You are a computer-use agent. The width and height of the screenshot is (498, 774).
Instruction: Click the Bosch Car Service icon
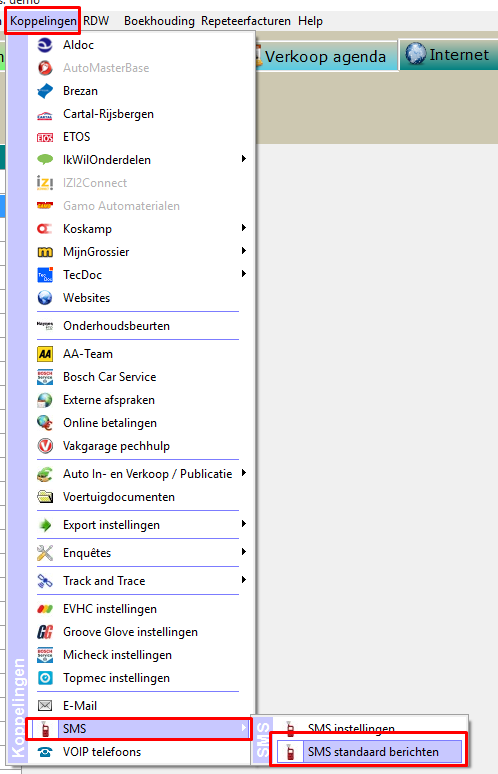coord(45,377)
